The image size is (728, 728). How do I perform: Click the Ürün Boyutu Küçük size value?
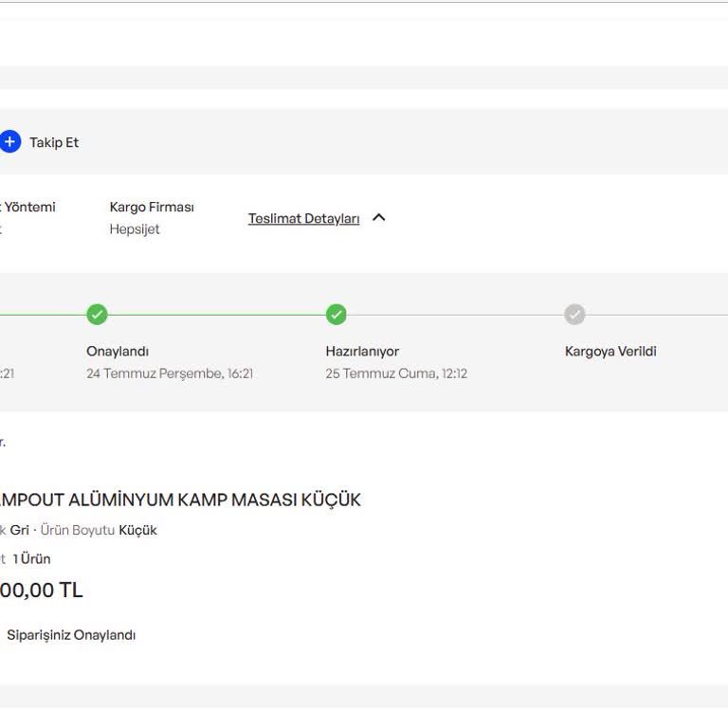pyautogui.click(x=137, y=530)
